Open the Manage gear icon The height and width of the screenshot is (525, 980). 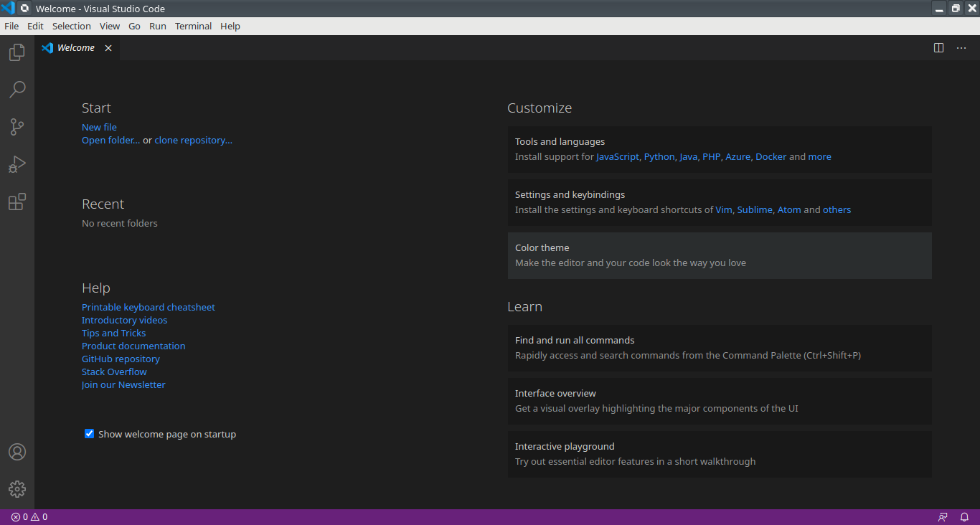coord(17,489)
